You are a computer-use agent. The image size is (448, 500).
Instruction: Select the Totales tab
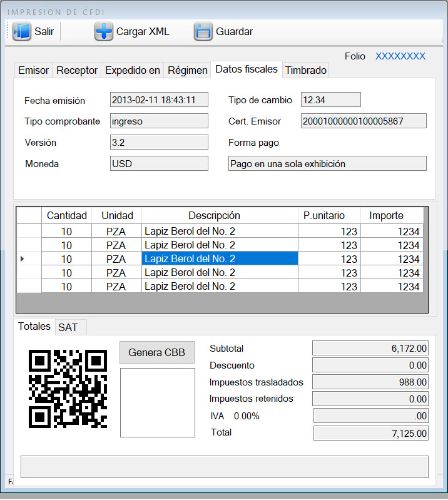click(34, 326)
